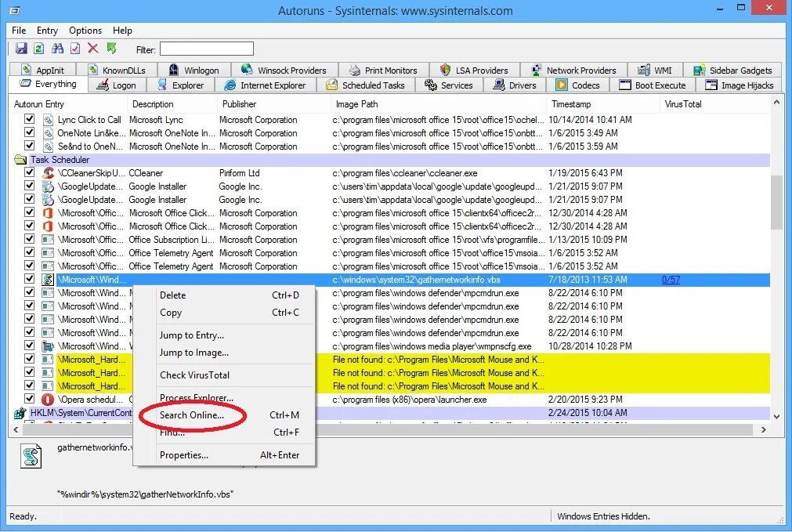Uncheck the CCleanerSkipU entry checkbox
The width and height of the screenshot is (792, 532).
tap(29, 172)
